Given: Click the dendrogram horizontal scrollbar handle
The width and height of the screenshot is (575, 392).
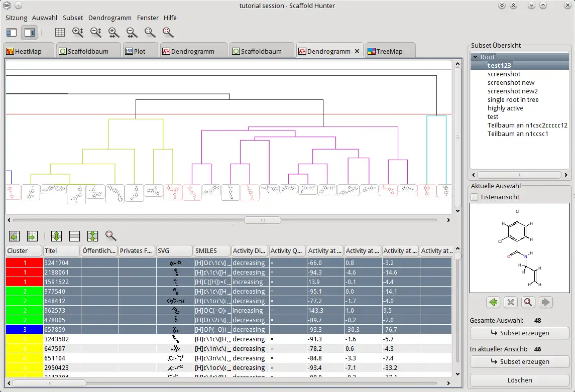Looking at the screenshot, I should [262, 220].
